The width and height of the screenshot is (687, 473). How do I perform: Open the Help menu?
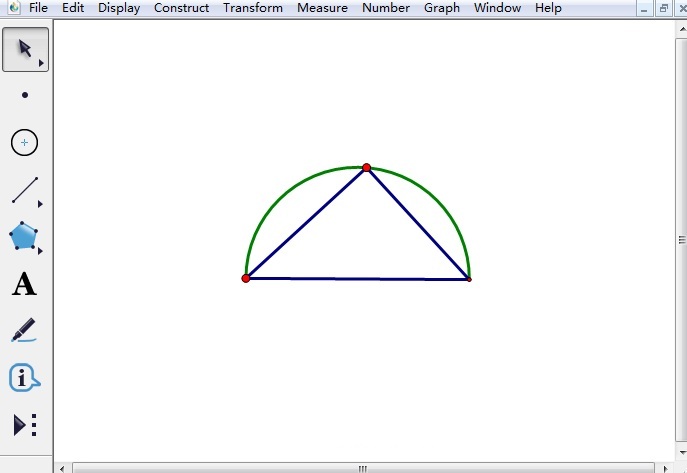point(548,8)
